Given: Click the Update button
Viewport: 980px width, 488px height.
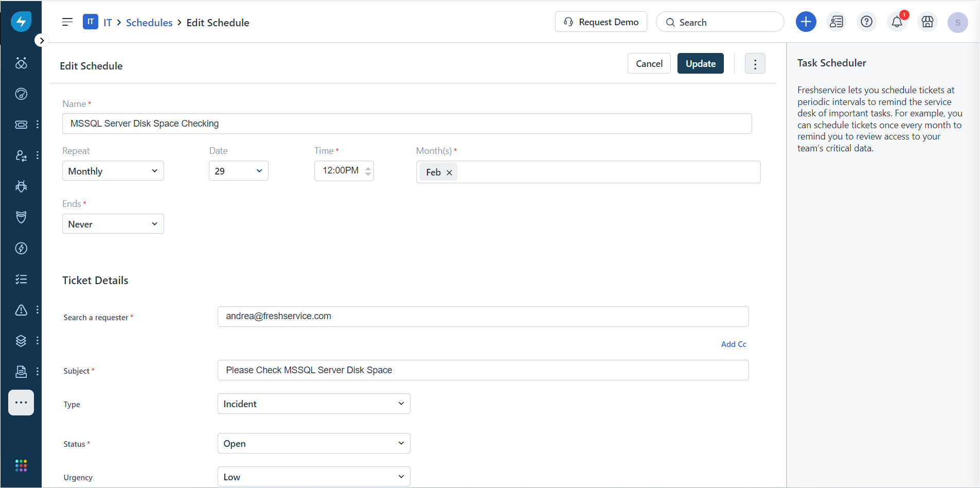Looking at the screenshot, I should click(700, 64).
